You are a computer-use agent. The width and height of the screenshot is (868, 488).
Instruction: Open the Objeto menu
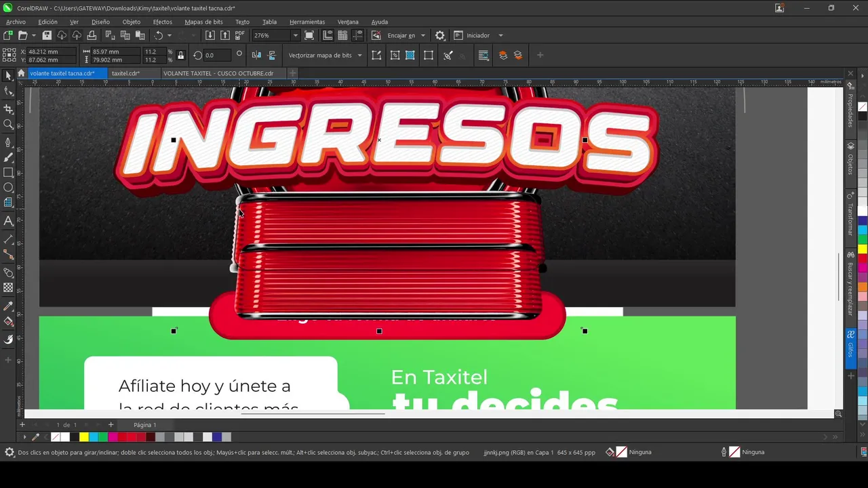pos(131,22)
